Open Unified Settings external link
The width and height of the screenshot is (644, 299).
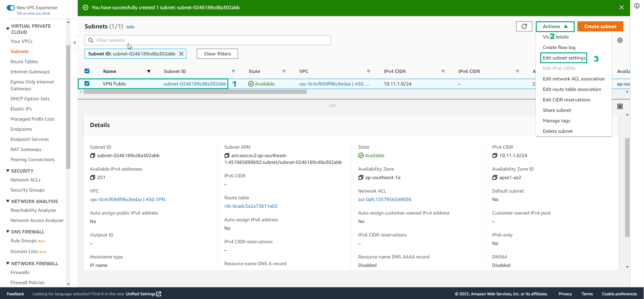coord(143,294)
